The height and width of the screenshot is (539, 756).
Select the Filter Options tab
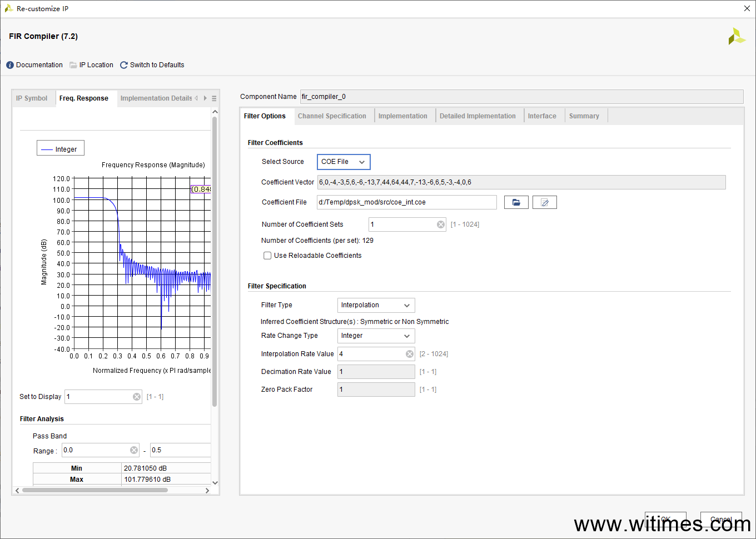265,116
